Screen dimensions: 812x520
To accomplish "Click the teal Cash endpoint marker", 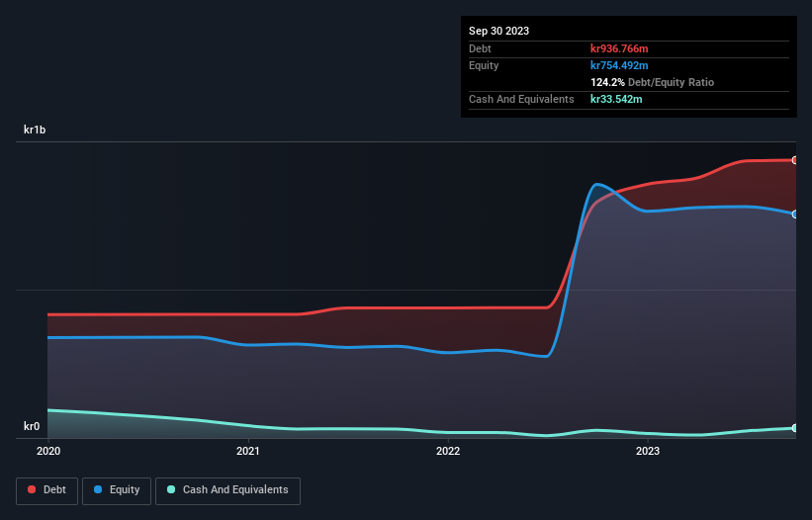I will point(795,428).
